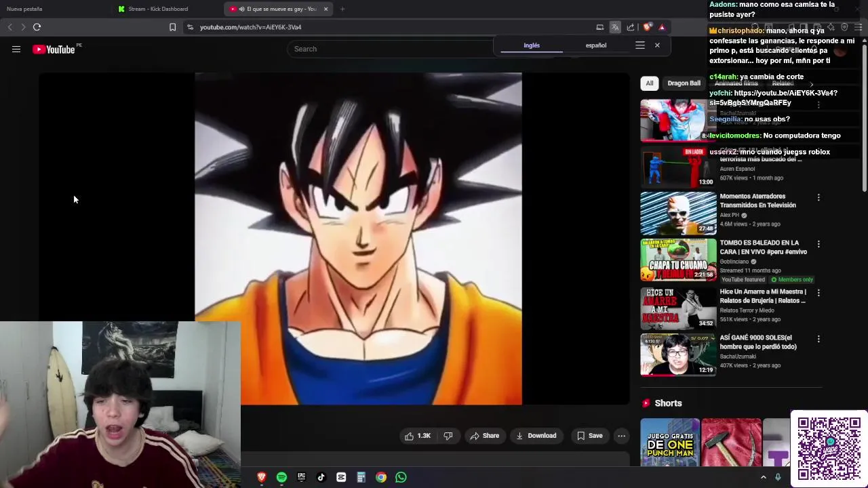Open JUEGO GRATIS DE ONE PUNCH MAN short

pyautogui.click(x=669, y=443)
